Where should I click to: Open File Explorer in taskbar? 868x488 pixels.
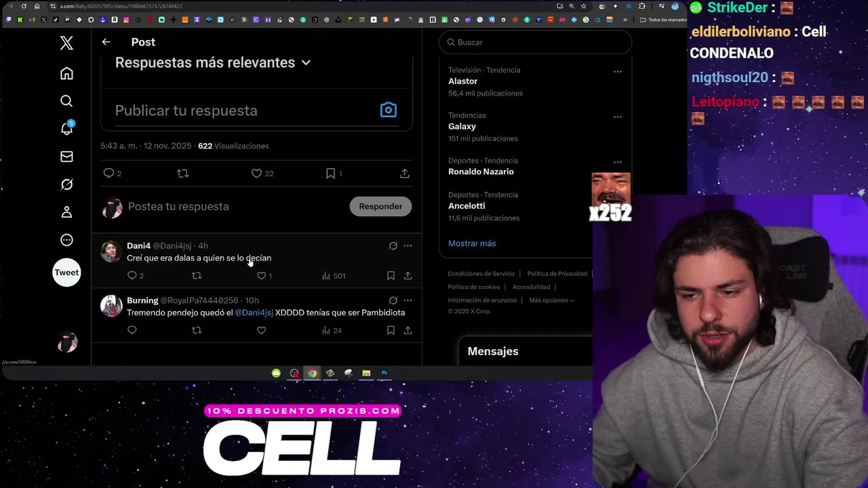coord(366,373)
